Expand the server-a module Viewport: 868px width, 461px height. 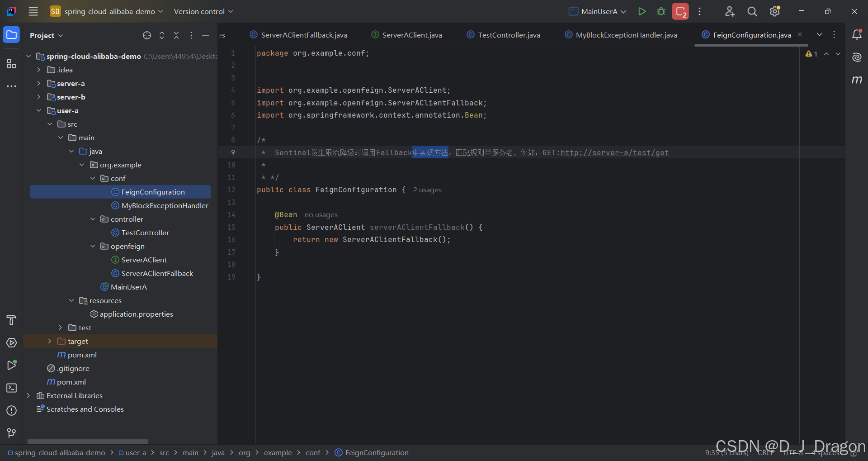pyautogui.click(x=39, y=83)
